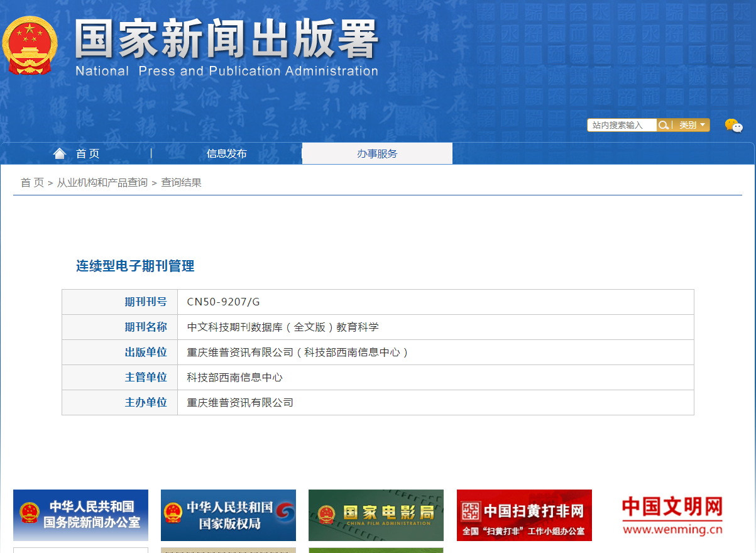Viewport: 756px width, 553px height.
Task: Open the 国务院新闻办公室 banner
Action: coord(80,515)
